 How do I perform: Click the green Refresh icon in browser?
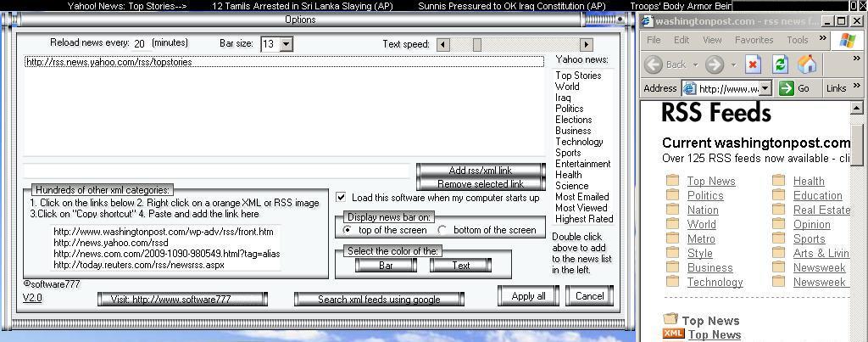point(780,64)
